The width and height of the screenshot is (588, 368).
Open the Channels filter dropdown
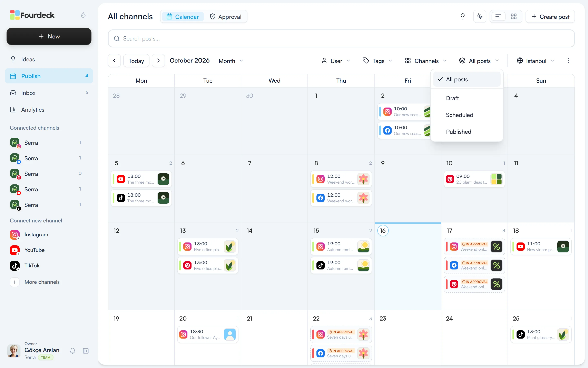pyautogui.click(x=426, y=61)
